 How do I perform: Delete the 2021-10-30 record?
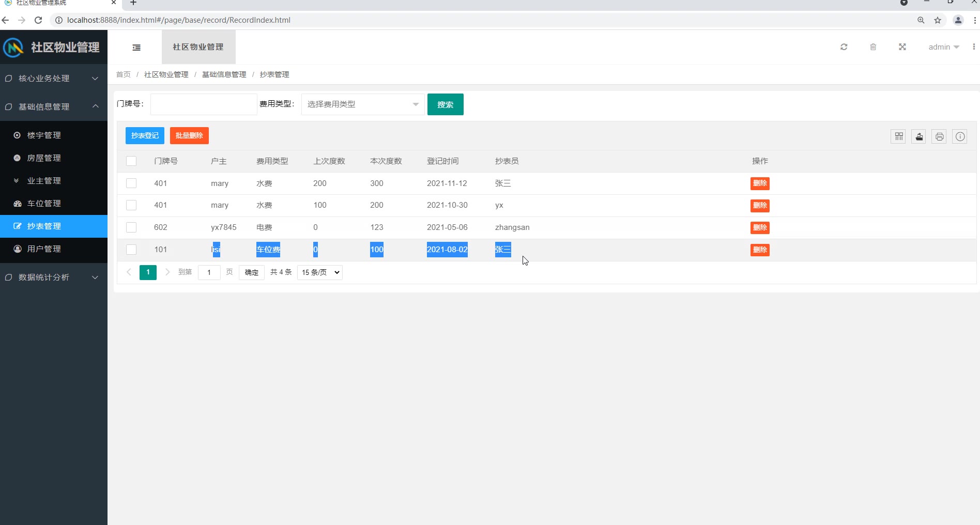click(760, 206)
